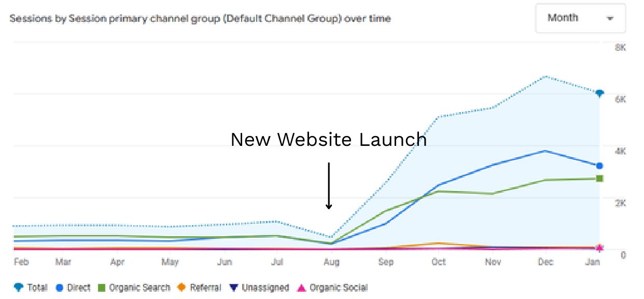Image resolution: width=644 pixels, height=299 pixels.
Task: Click the Organic Social Jan triangle marker
Action: 599,248
